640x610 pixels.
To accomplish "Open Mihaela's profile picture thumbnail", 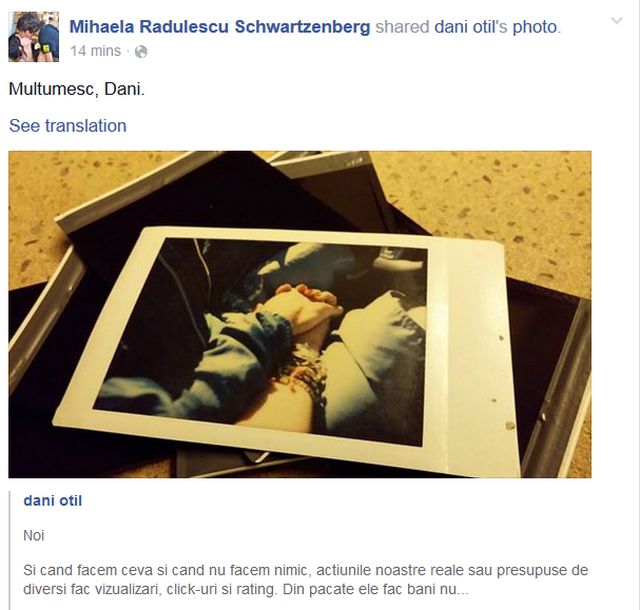I will click(33, 37).
